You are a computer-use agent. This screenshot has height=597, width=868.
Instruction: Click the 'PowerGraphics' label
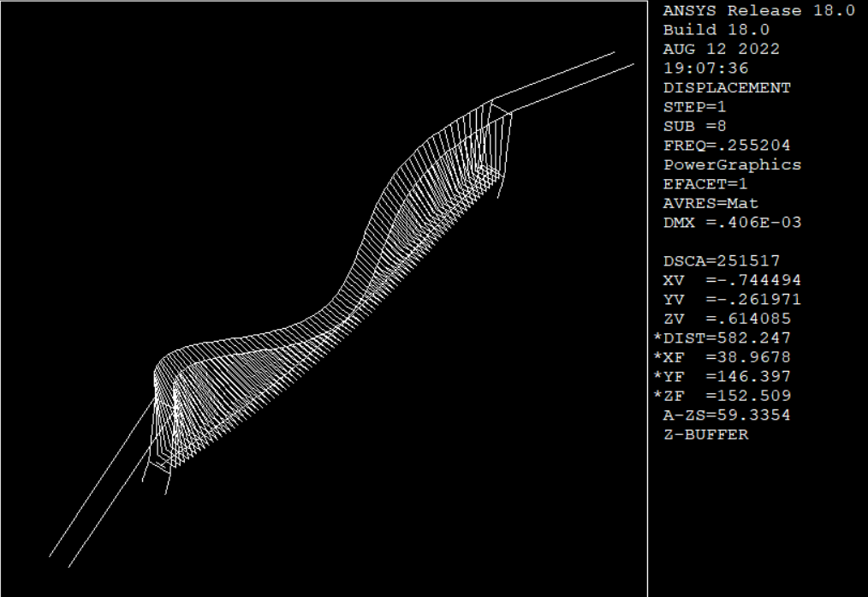(733, 165)
